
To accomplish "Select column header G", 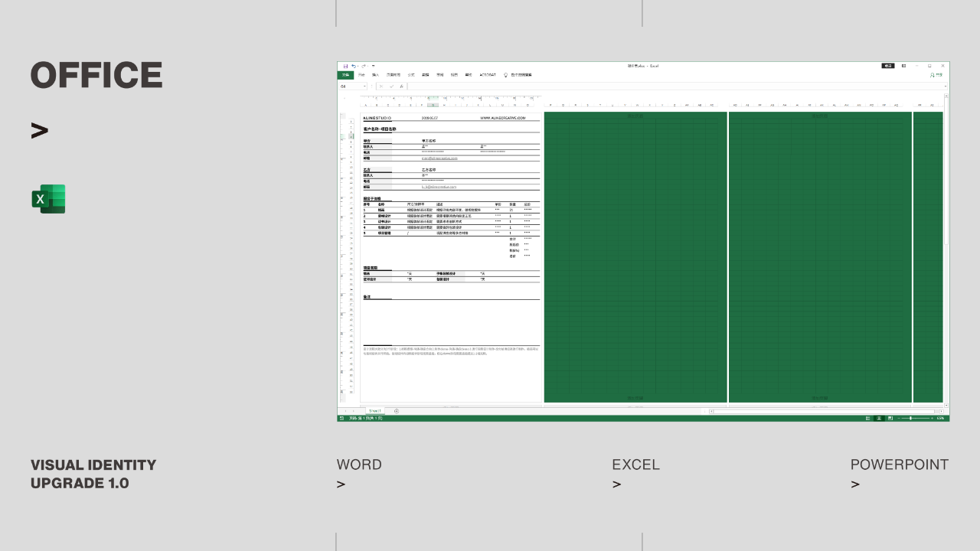I will 433,105.
